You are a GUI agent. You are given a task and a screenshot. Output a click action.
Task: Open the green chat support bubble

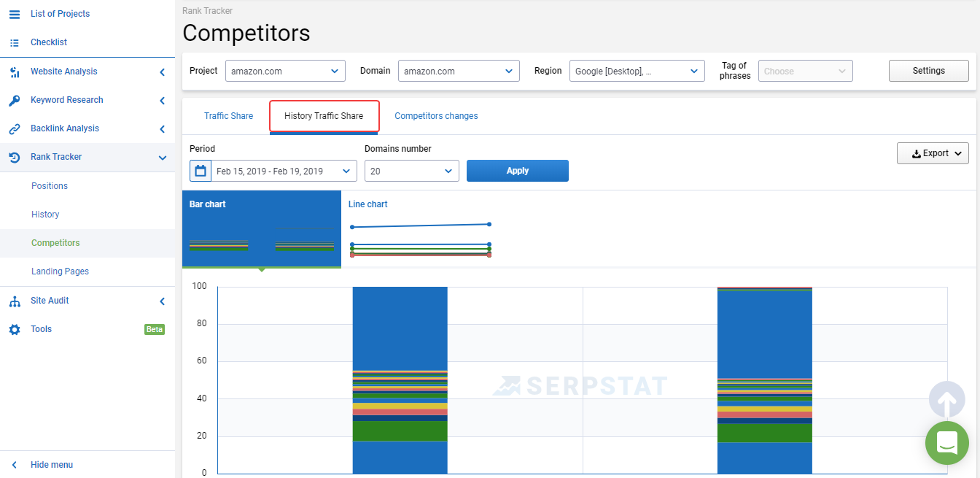click(x=947, y=443)
